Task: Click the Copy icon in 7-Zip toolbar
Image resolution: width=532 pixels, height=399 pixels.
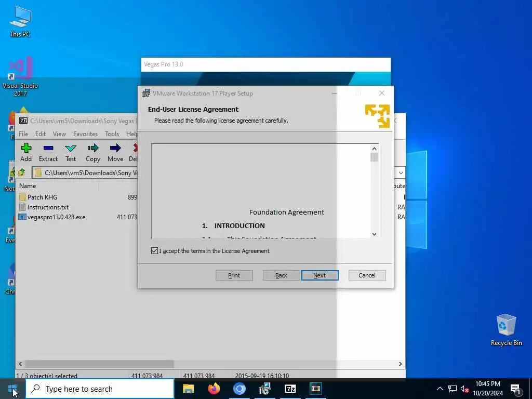Action: coord(93,152)
